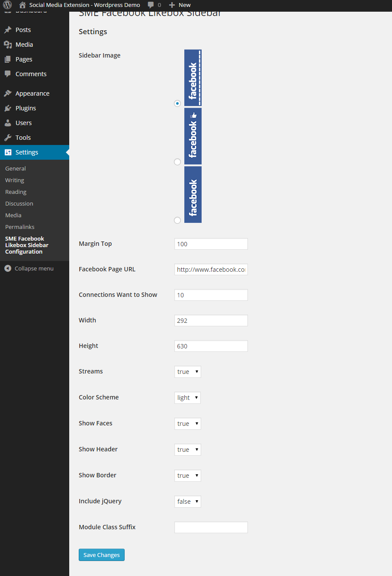Click the Collapse menu arrow icon
This screenshot has height=576, width=392.
[8, 268]
